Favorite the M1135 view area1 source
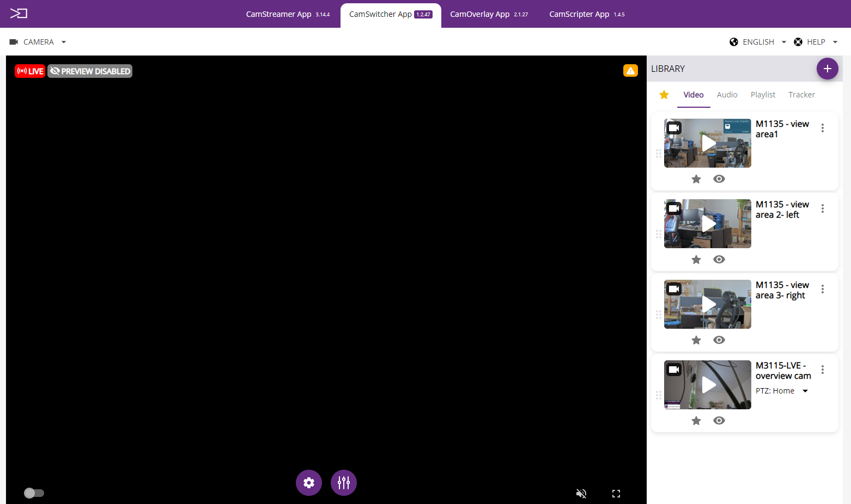This screenshot has width=851, height=504. (696, 179)
